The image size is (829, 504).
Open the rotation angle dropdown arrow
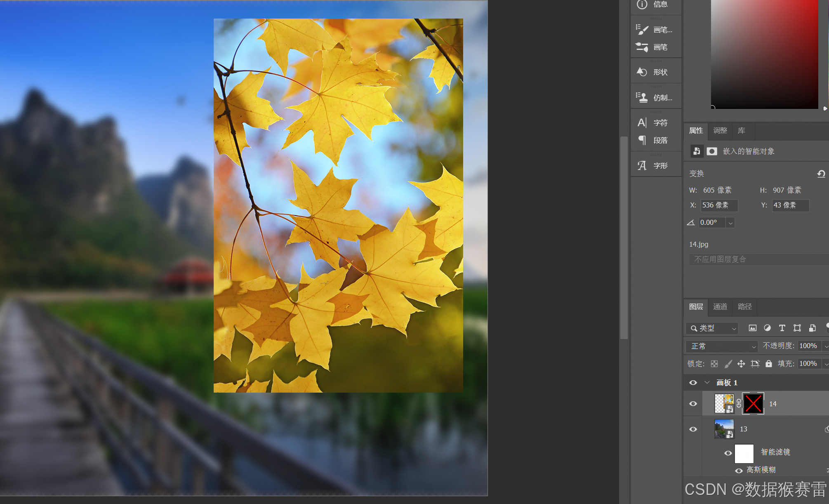tap(730, 223)
